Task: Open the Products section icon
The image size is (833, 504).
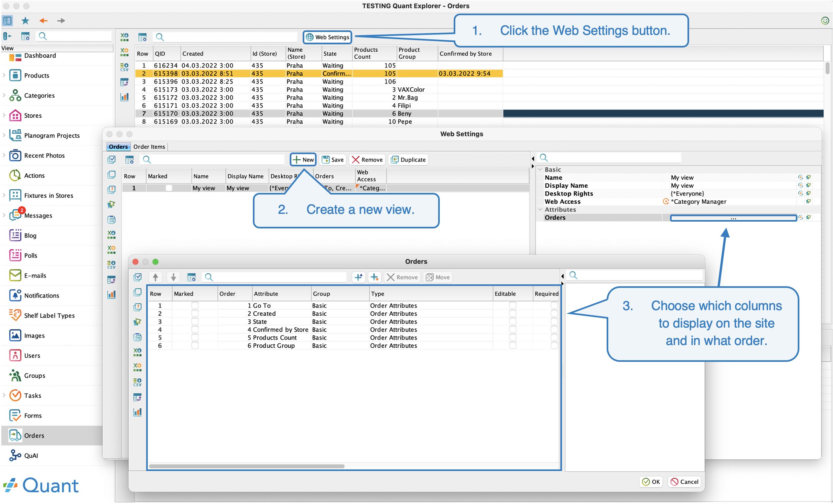Action: [15, 75]
